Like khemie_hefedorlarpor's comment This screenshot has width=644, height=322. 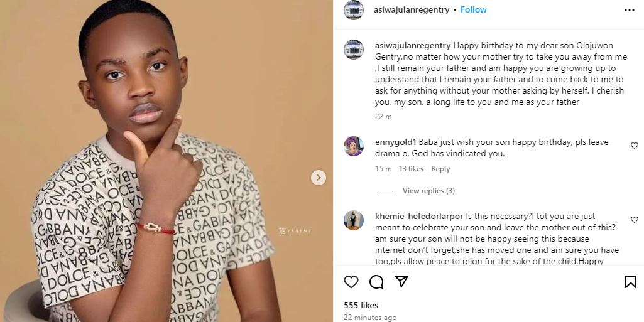tap(634, 220)
